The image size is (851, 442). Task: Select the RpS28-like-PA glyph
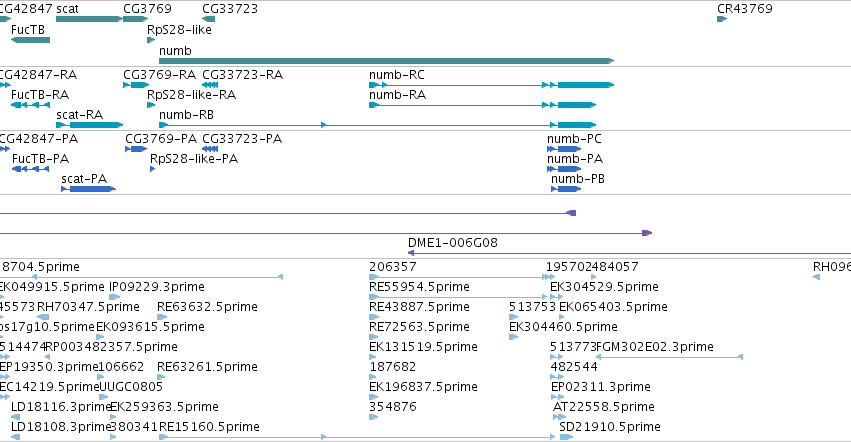(153, 169)
